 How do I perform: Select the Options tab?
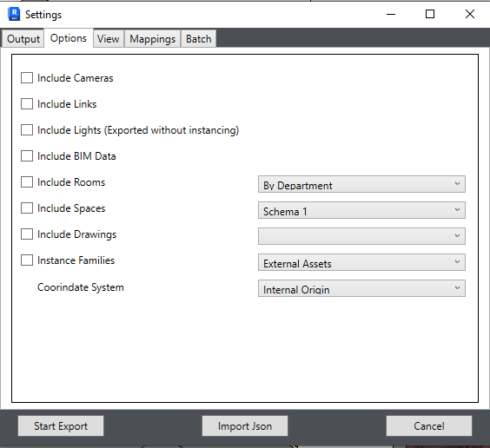coord(69,38)
